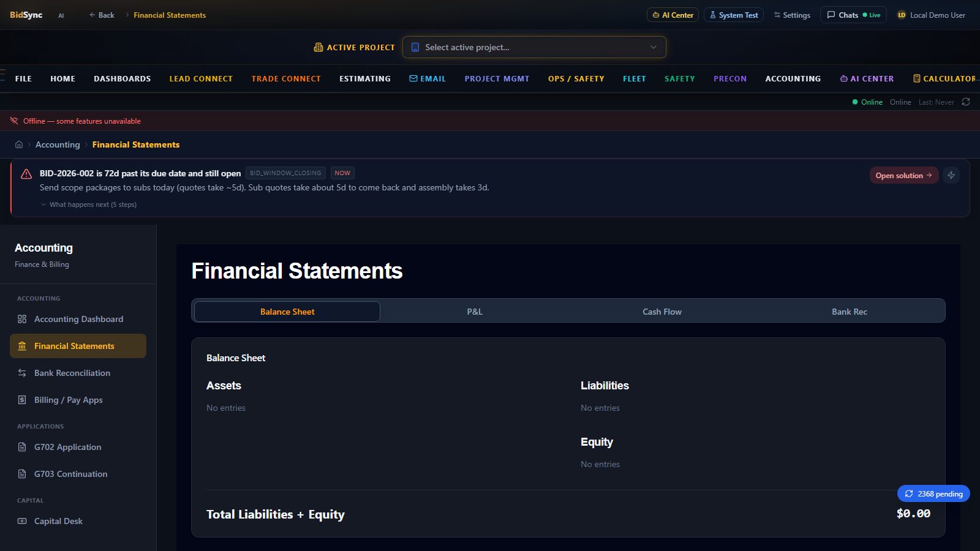The image size is (980, 551).
Task: Click the Financial Statements bank icon in sidebar
Action: coord(22,346)
